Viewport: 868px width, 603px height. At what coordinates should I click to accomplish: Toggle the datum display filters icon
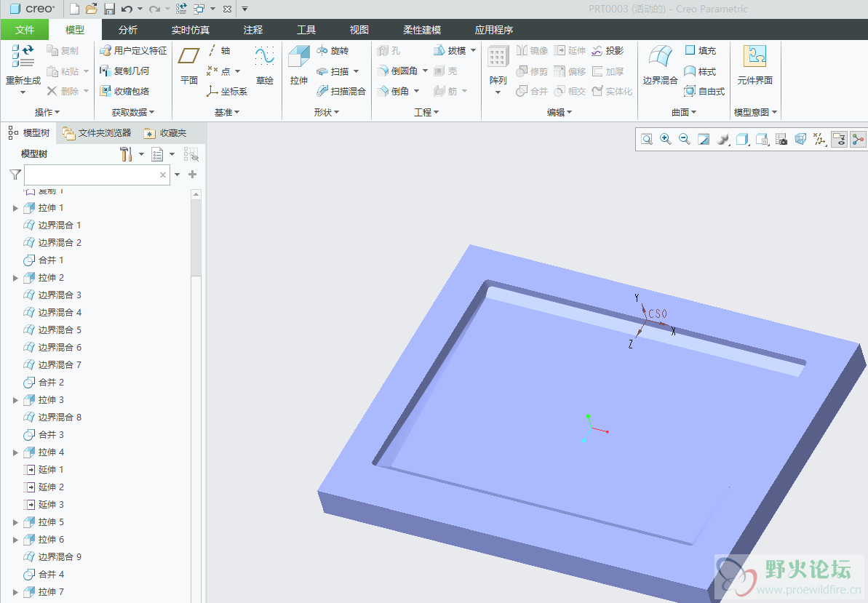click(x=820, y=140)
